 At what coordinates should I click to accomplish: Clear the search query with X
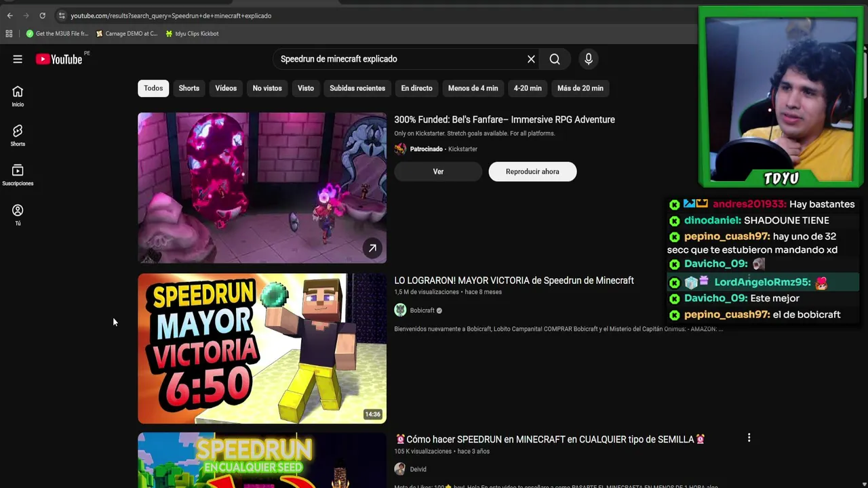click(x=531, y=59)
